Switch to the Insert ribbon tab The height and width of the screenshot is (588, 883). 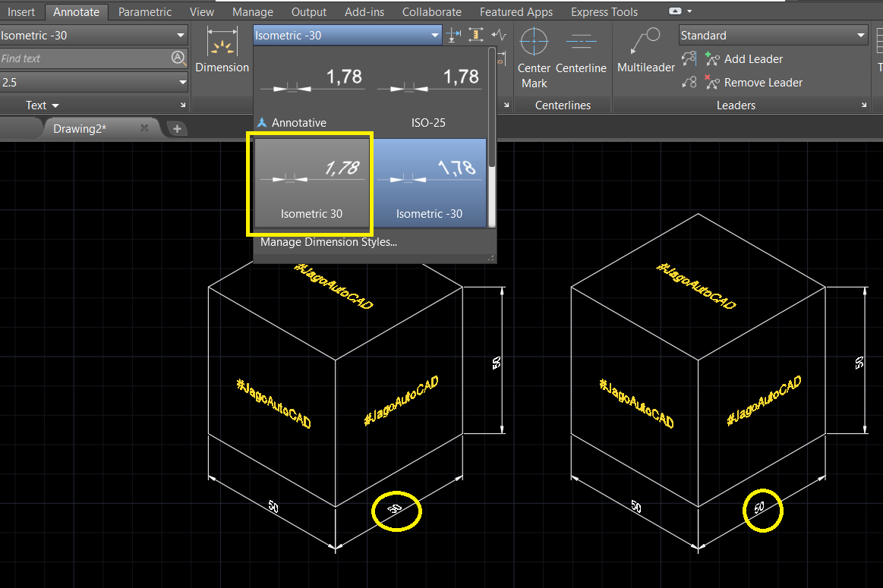click(x=20, y=12)
